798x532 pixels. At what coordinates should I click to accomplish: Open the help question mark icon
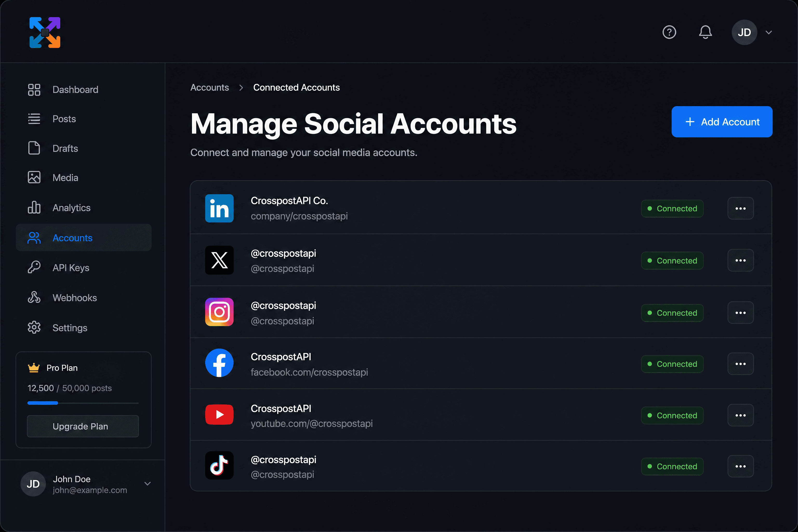[x=669, y=32]
